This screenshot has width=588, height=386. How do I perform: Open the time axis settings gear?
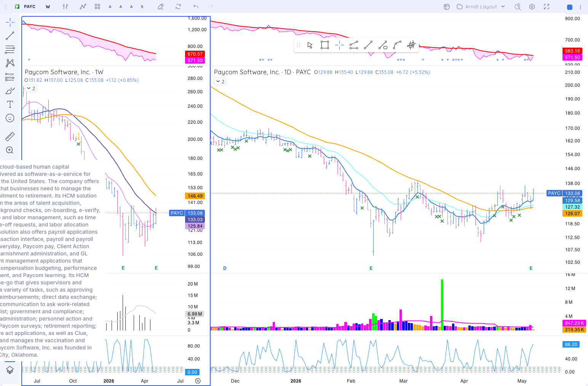click(x=198, y=381)
